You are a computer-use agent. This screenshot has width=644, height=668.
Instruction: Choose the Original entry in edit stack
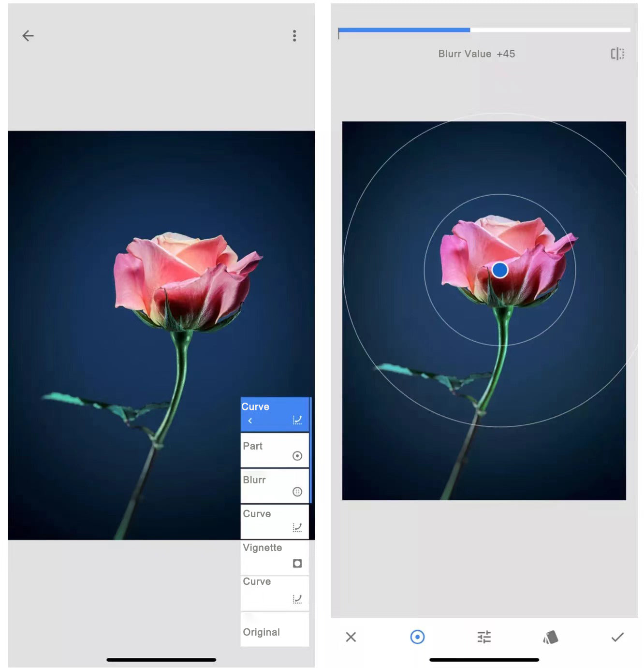(x=274, y=631)
